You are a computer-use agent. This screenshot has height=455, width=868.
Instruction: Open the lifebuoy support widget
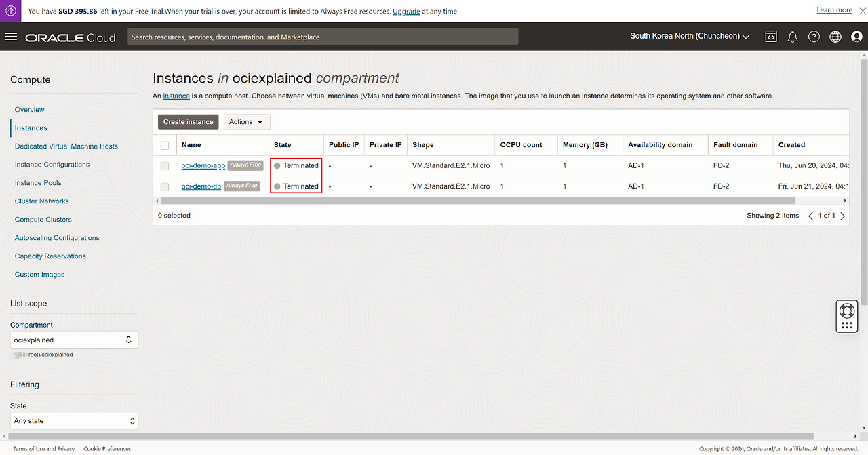[847, 311]
